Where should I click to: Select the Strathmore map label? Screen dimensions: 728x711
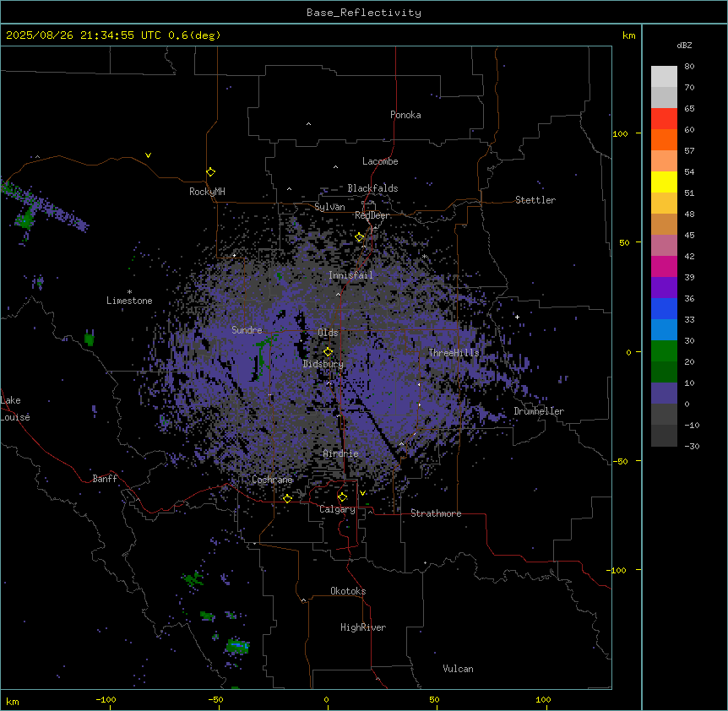[x=436, y=513]
